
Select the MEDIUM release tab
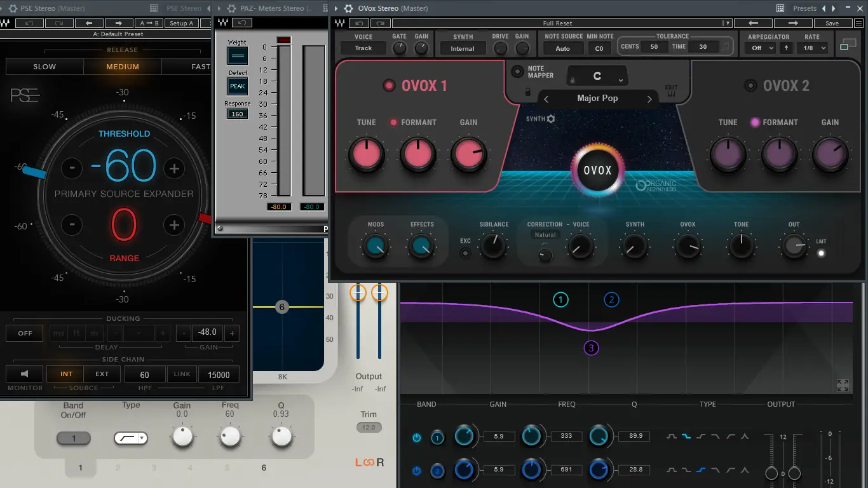[x=123, y=67]
